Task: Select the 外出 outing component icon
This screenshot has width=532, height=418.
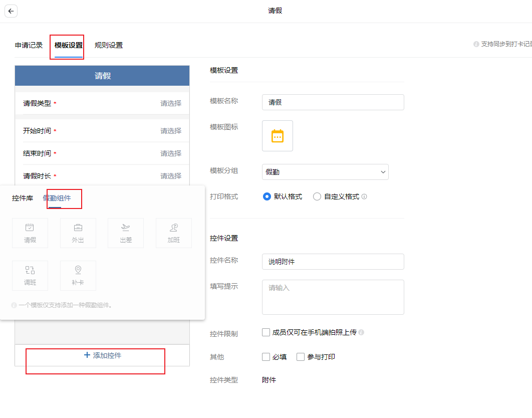Action: (x=78, y=233)
